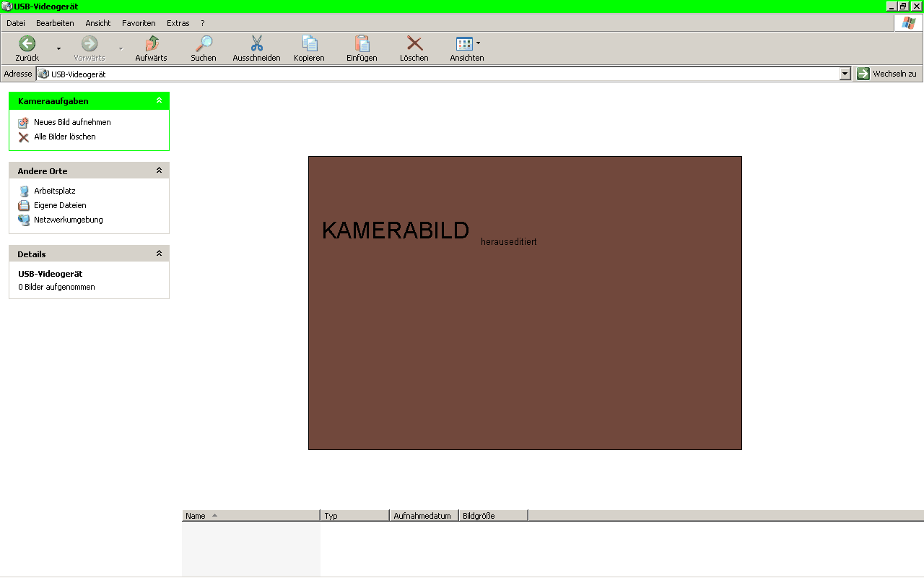Click Neues Bild aufnehmen link
This screenshot has height=578, width=924.
point(72,122)
